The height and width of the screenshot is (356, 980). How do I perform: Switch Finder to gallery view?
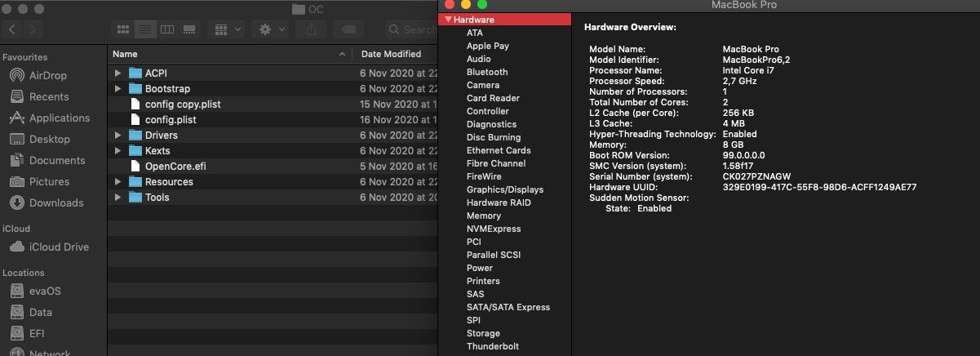coord(189,29)
